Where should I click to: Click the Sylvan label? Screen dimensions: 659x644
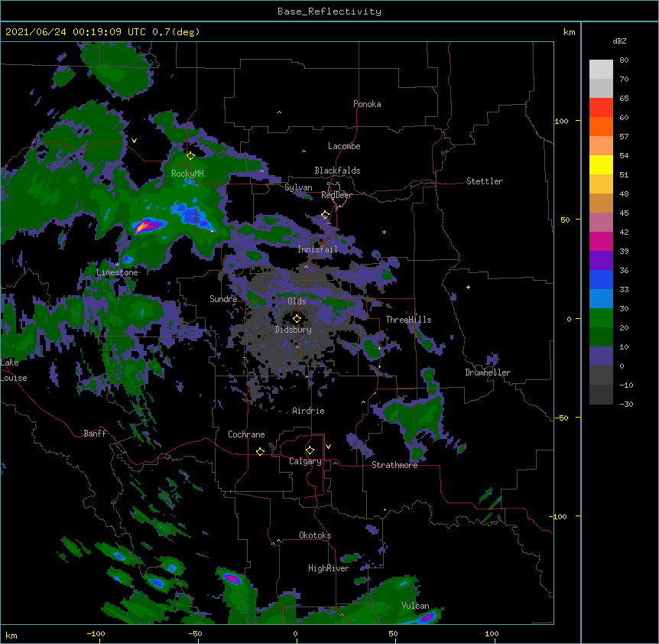[x=298, y=187]
